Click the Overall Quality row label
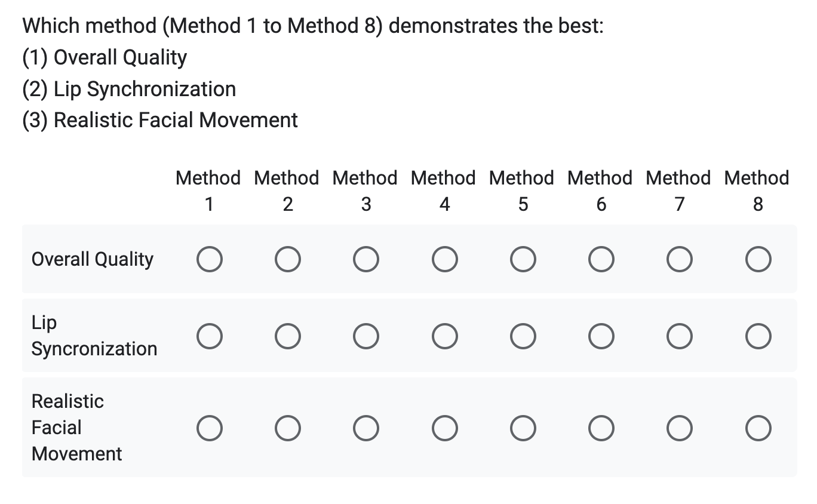 pyautogui.click(x=93, y=259)
